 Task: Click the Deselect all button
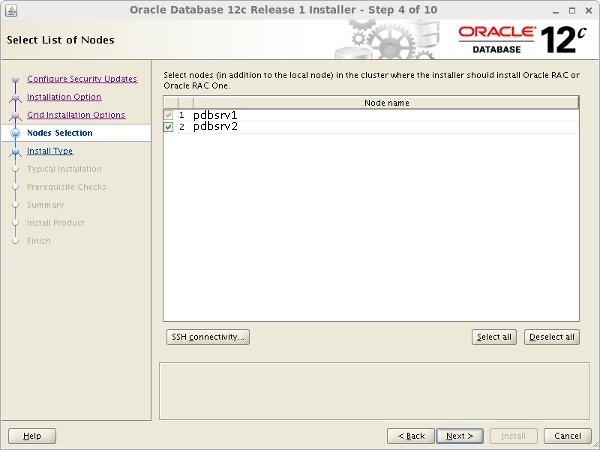(x=552, y=337)
